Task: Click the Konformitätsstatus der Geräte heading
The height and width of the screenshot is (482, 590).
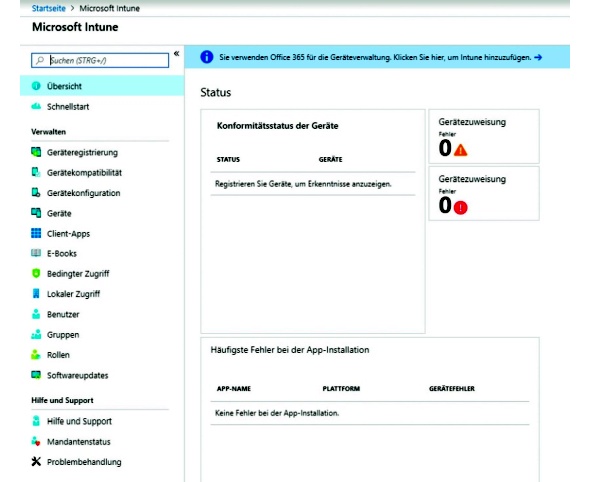Action: tap(277, 126)
